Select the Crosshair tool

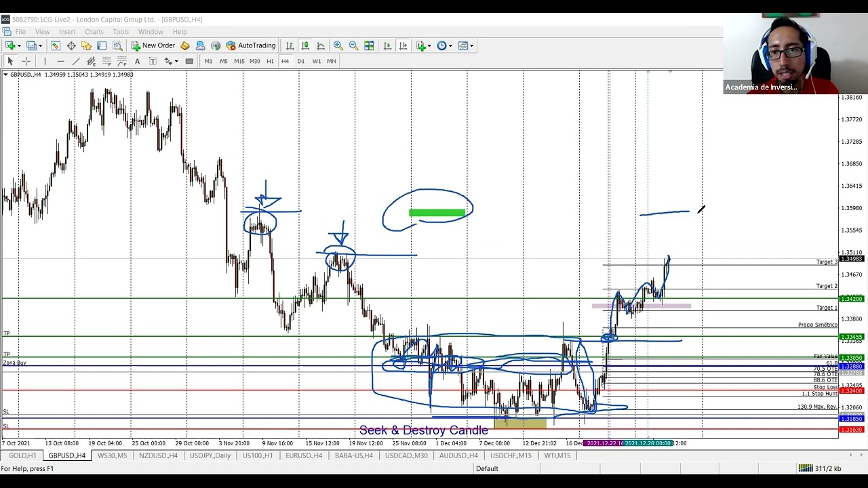[26, 61]
